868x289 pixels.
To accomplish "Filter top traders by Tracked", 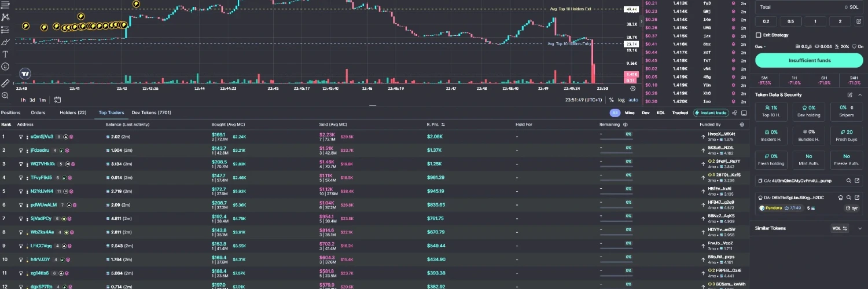I will tap(680, 113).
